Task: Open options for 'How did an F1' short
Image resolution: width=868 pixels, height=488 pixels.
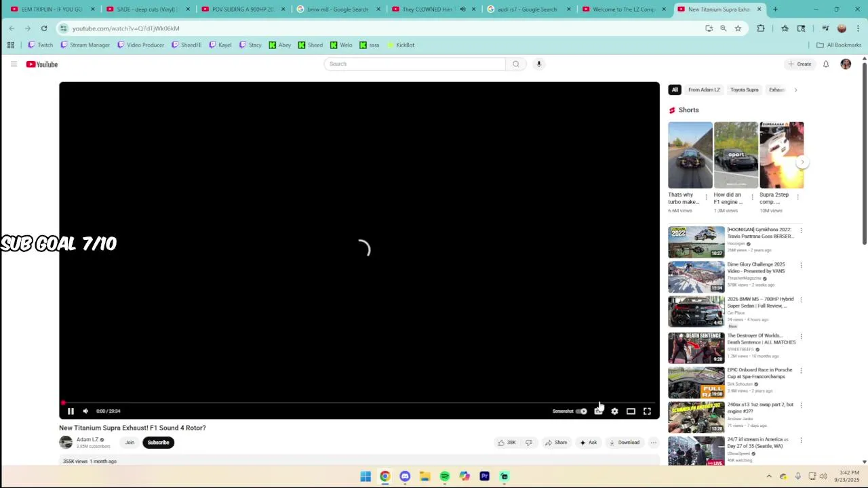Action: [752, 197]
